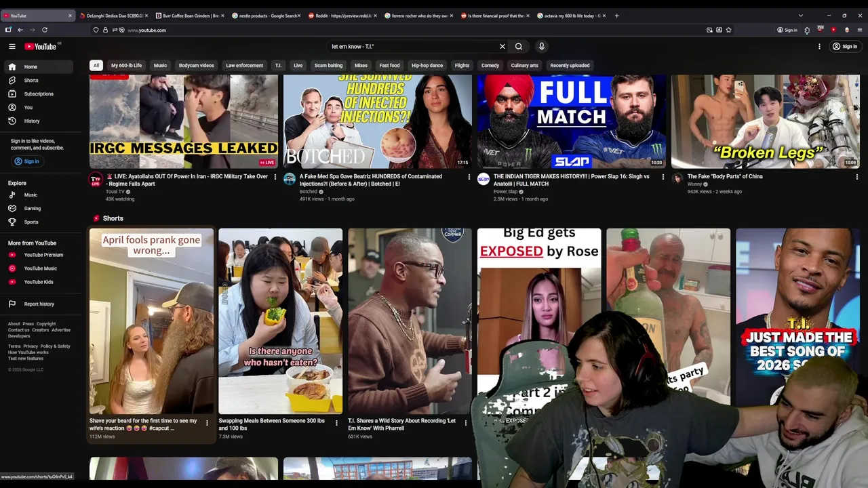The height and width of the screenshot is (488, 868).
Task: Switch to the DeLonghi Dedica Duo tab
Action: click(114, 16)
